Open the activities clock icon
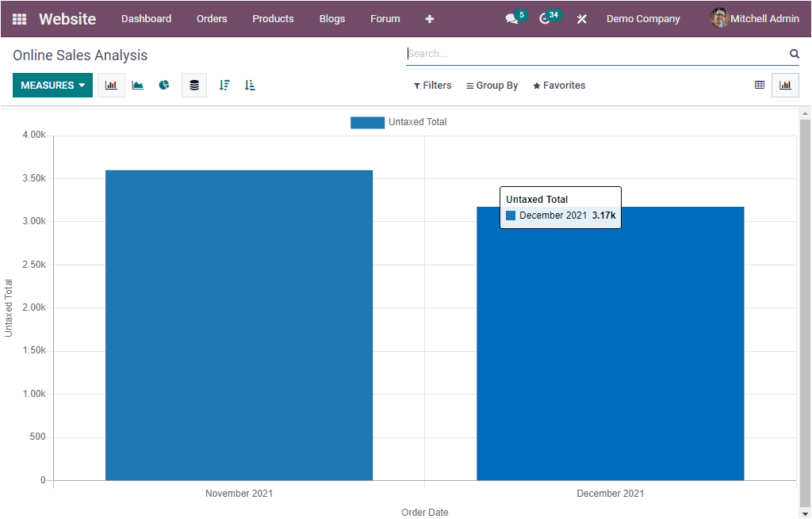This screenshot has width=812, height=519. [546, 17]
